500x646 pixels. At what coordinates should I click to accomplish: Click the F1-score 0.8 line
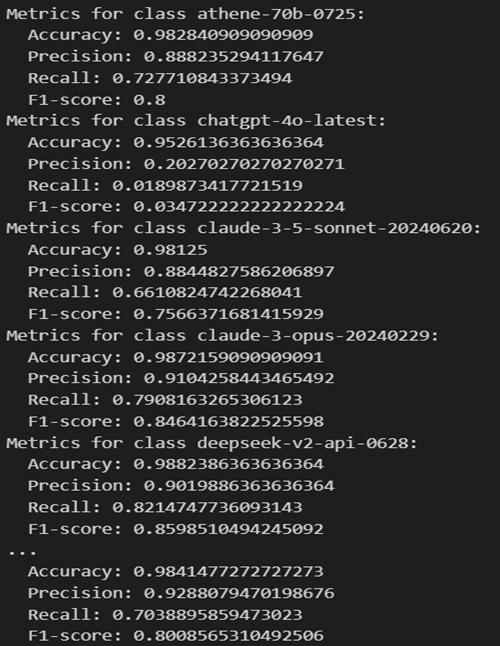click(x=97, y=99)
